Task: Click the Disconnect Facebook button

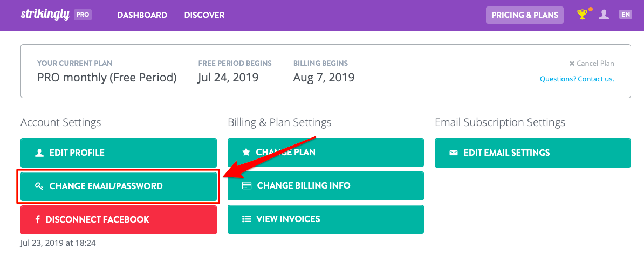Action: pos(119,219)
